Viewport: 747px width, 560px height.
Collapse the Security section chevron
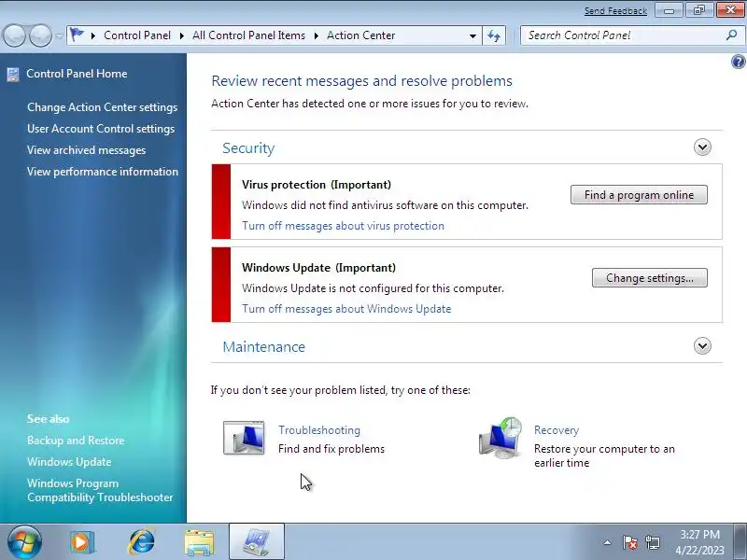(702, 147)
